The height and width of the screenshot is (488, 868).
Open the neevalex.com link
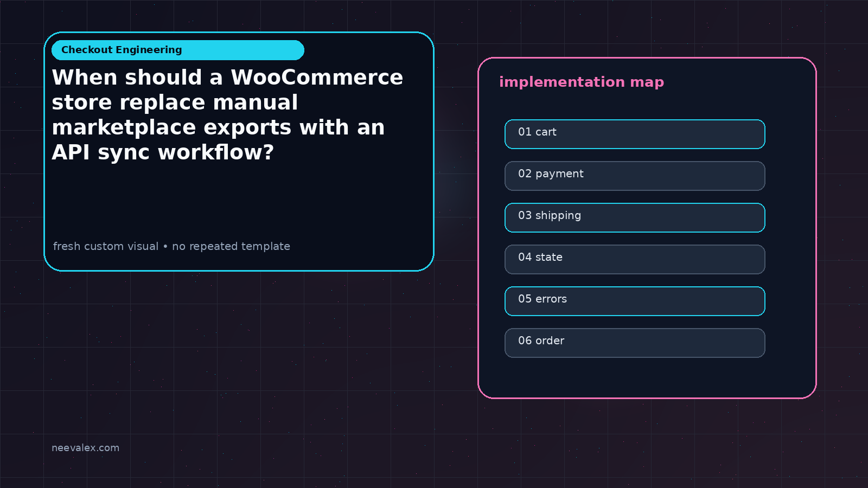click(x=85, y=448)
